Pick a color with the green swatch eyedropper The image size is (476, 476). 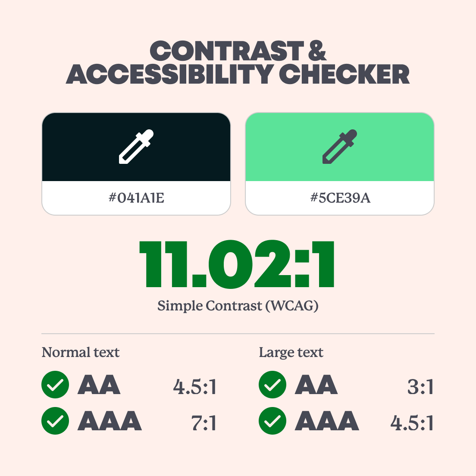[x=339, y=147]
